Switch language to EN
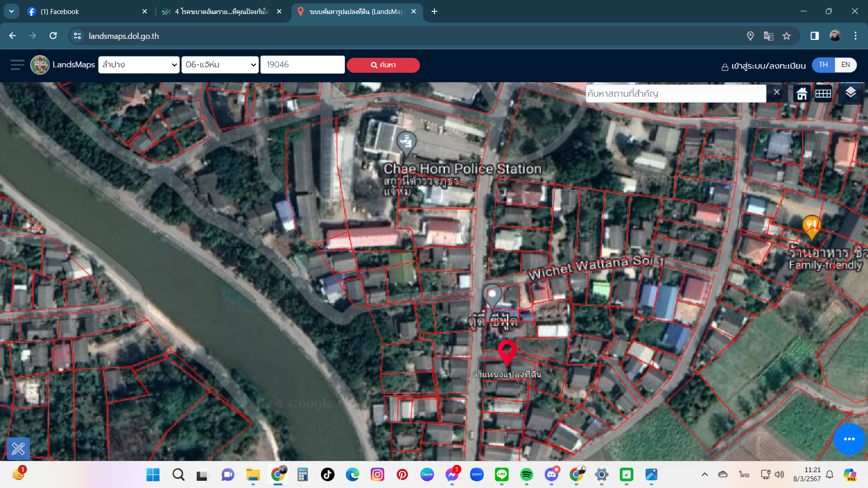 tap(845, 65)
